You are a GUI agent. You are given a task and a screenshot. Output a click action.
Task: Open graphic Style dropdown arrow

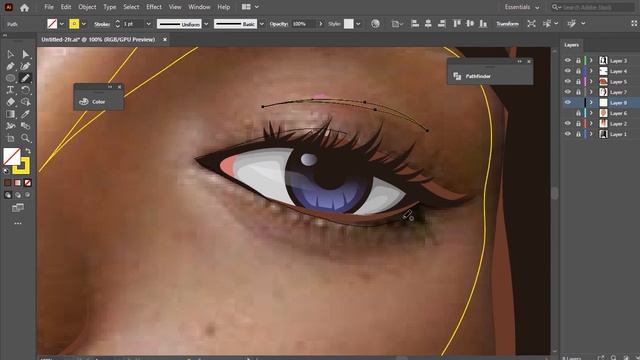click(x=358, y=24)
